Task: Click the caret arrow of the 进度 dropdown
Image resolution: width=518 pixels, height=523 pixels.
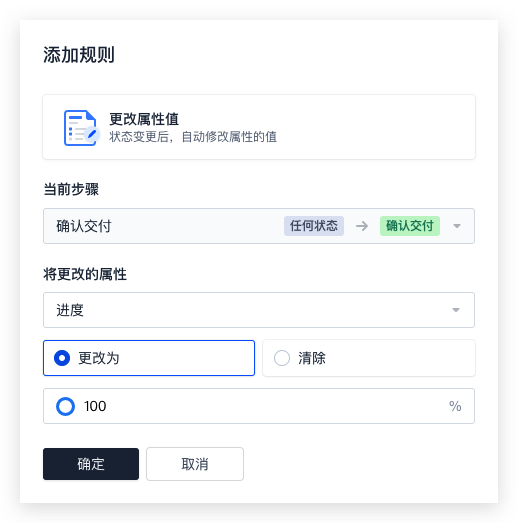Action: coord(456,310)
